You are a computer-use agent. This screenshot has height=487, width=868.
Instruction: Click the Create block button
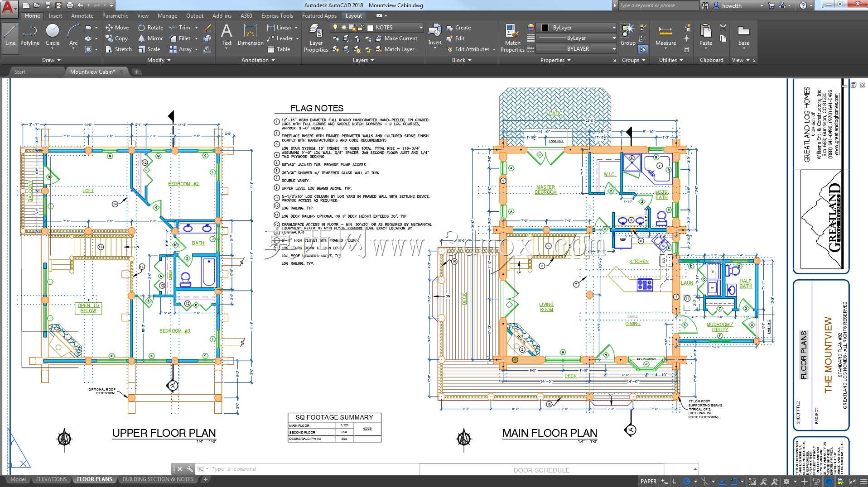coord(458,28)
